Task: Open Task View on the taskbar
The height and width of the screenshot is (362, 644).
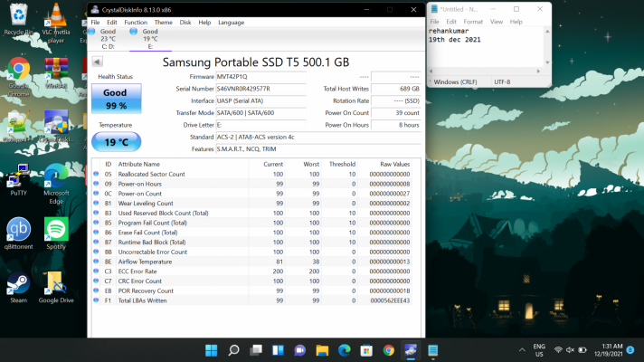Action: point(256,350)
